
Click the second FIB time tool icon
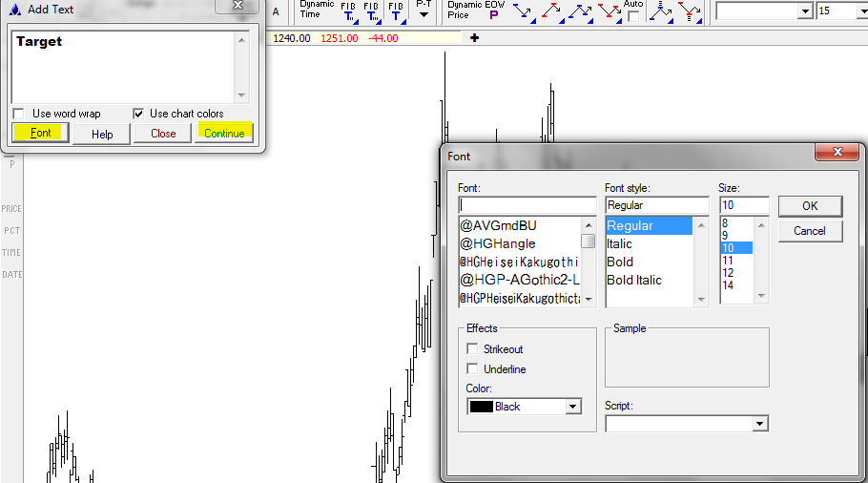[x=372, y=12]
